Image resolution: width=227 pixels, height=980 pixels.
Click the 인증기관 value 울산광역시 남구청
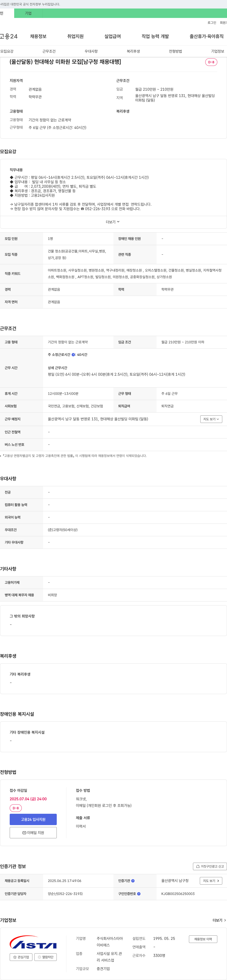coord(175,881)
